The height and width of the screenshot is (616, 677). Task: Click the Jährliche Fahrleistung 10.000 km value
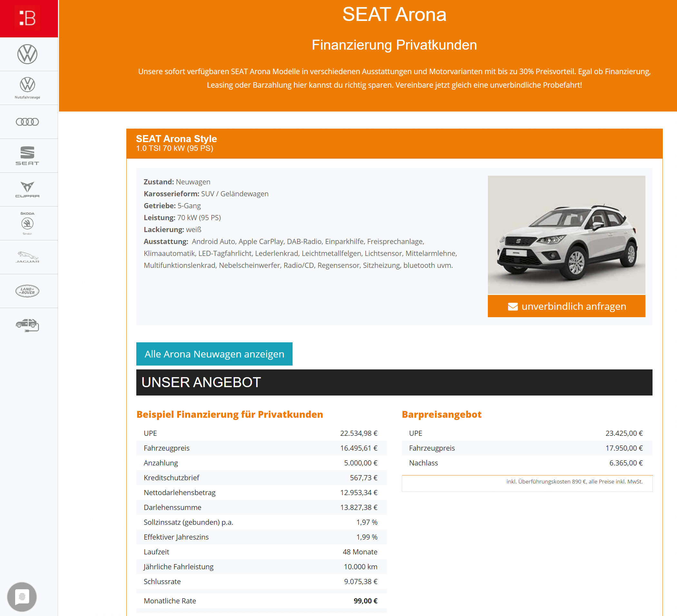tap(360, 566)
